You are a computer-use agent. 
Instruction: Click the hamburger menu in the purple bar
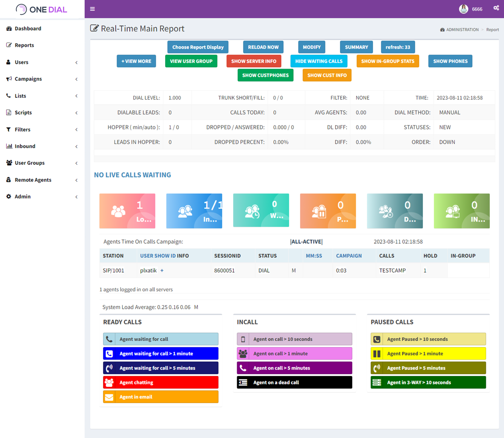point(92,9)
